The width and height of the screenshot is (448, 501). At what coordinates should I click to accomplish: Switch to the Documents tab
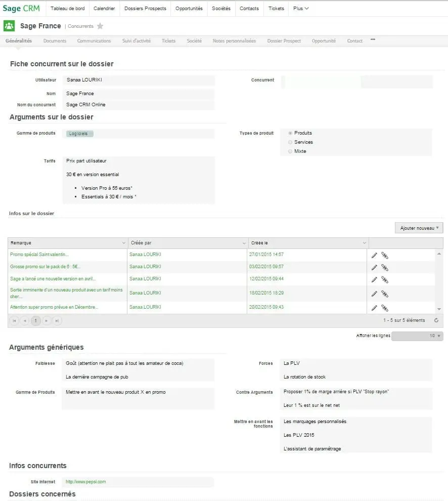click(55, 41)
